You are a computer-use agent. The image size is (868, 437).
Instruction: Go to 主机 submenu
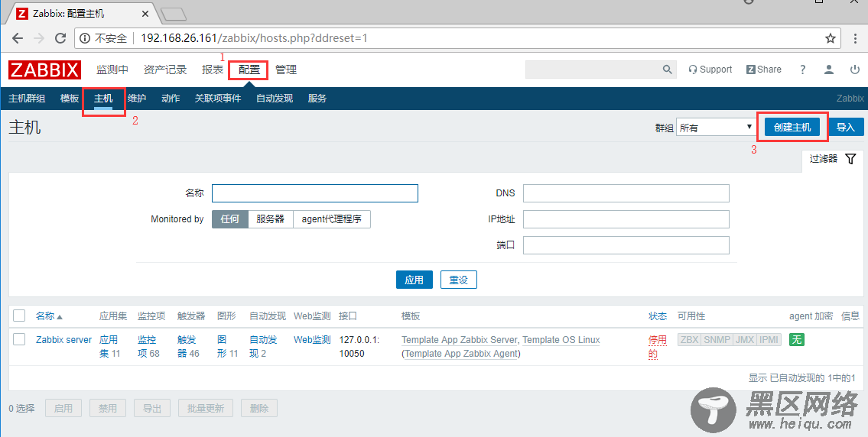tap(103, 99)
